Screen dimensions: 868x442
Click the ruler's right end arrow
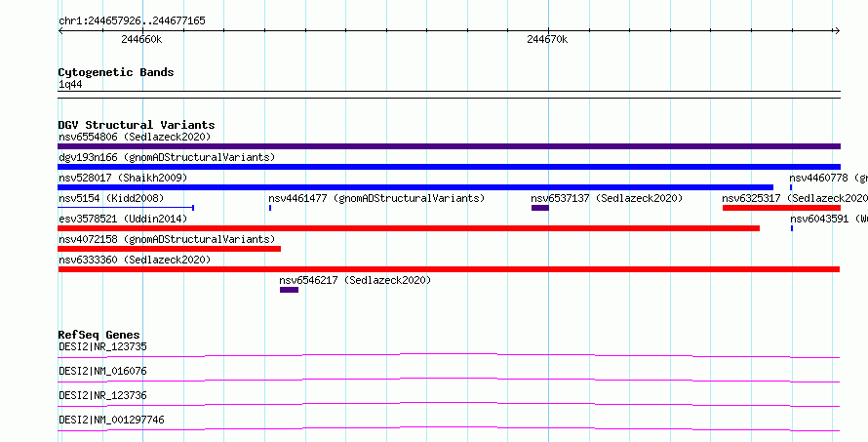(x=837, y=31)
